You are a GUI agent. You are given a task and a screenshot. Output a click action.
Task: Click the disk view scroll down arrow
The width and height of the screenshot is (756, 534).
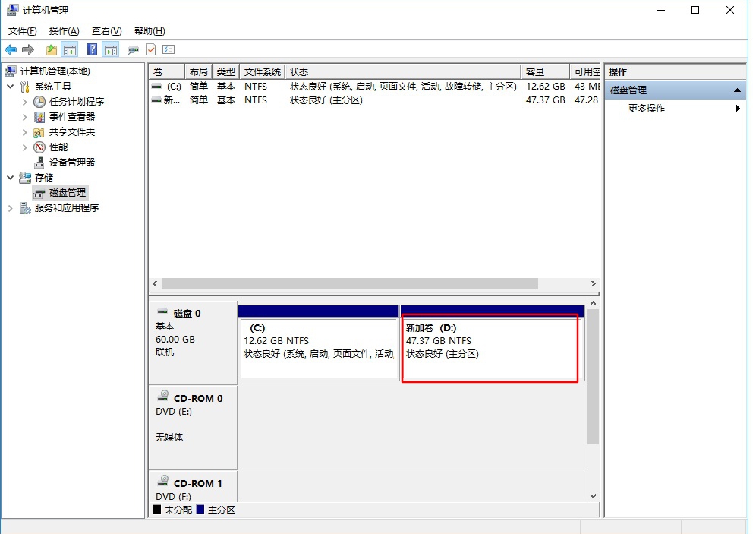pos(593,495)
